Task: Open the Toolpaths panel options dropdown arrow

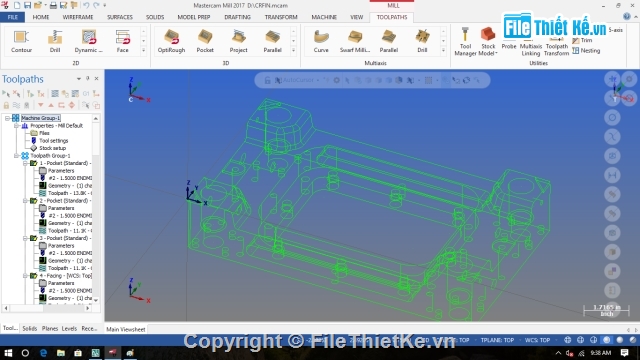Action: coord(78,79)
